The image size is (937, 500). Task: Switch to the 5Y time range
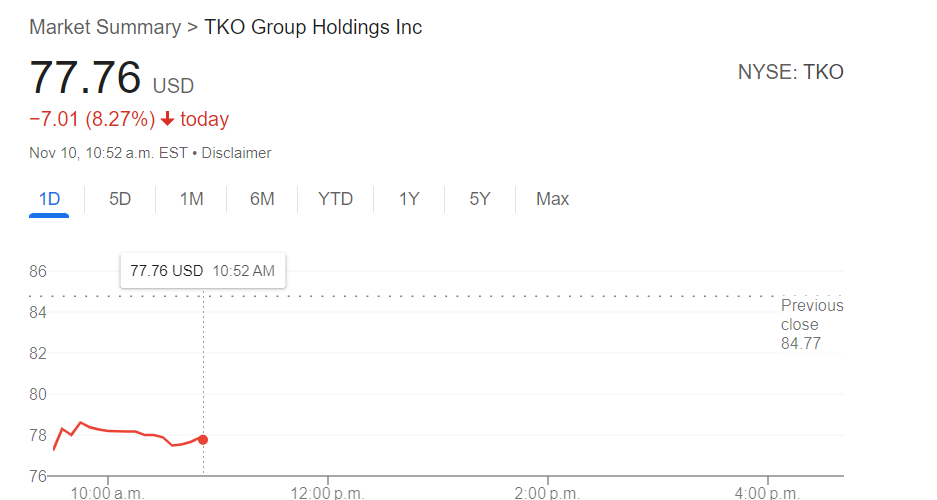click(x=480, y=199)
